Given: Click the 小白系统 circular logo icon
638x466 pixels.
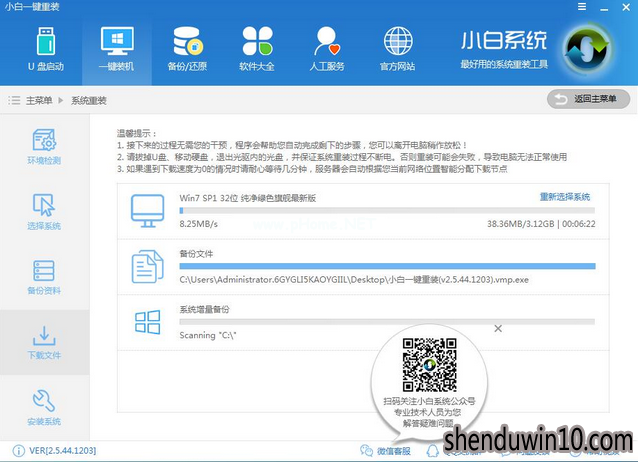Looking at the screenshot, I should (587, 49).
